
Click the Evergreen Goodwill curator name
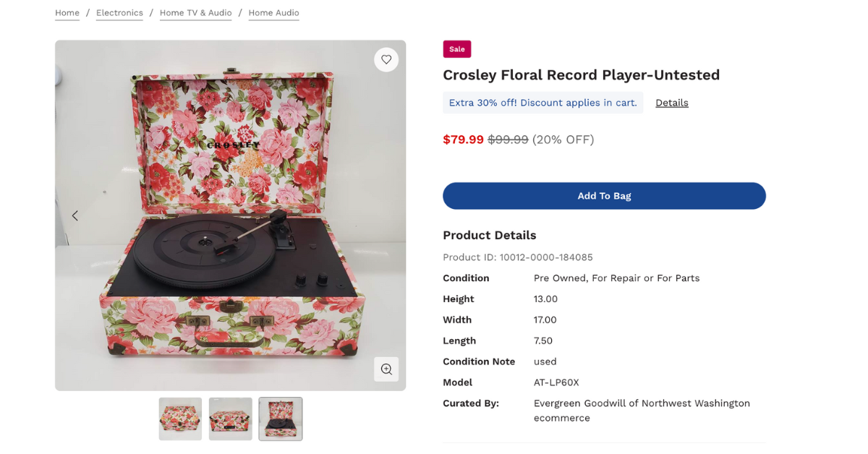[642, 403]
